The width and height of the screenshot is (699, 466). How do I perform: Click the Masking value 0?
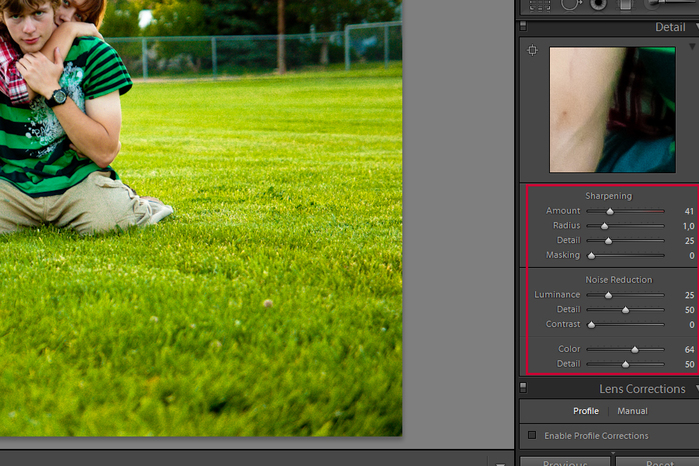point(691,256)
